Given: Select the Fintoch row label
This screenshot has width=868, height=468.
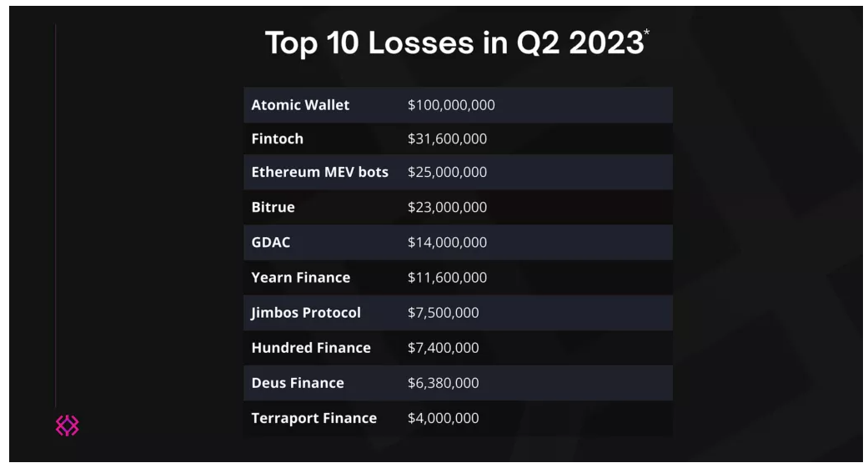Looking at the screenshot, I should tap(277, 138).
